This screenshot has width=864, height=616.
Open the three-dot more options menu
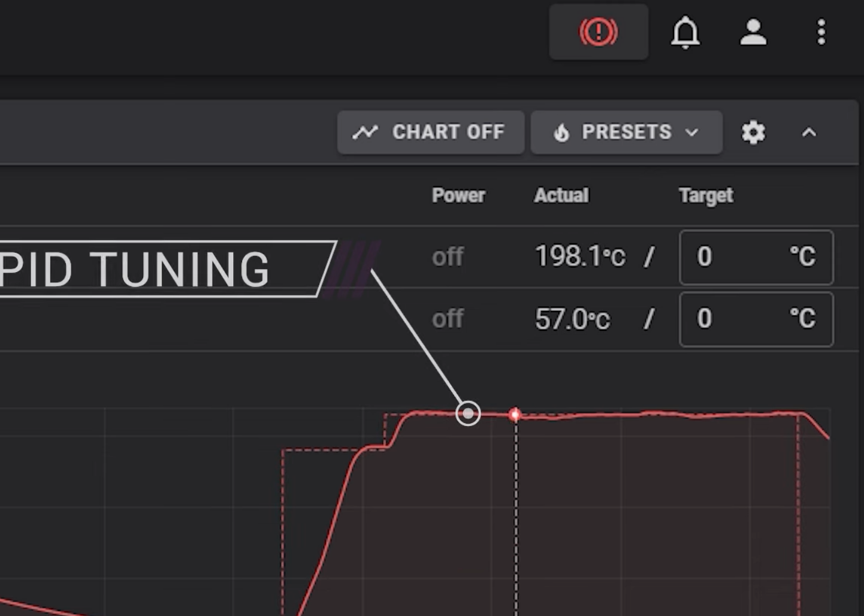click(821, 32)
